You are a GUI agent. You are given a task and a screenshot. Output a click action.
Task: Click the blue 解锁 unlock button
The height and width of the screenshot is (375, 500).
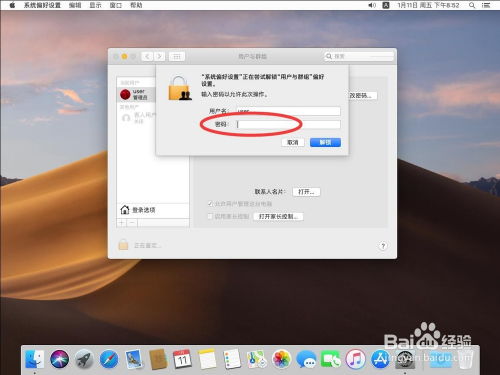(x=325, y=142)
